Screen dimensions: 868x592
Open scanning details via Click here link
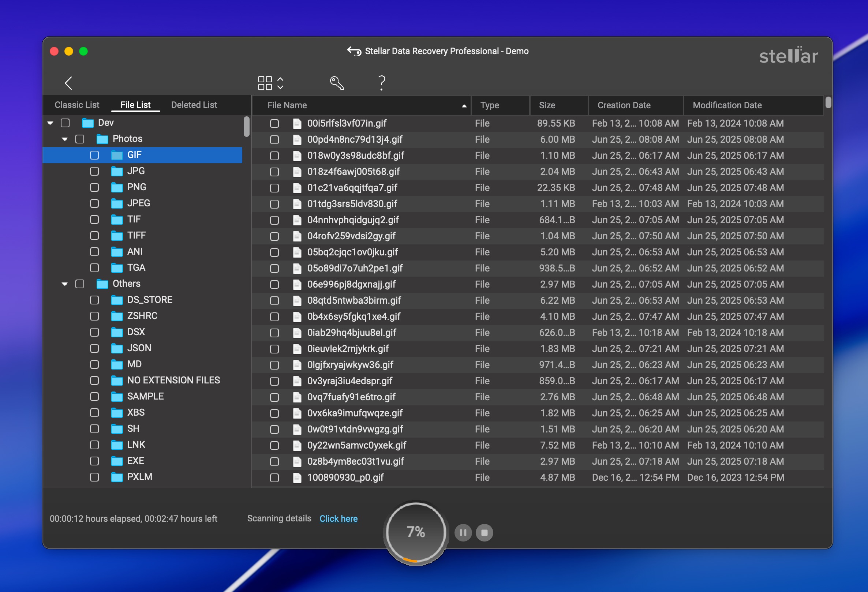338,519
